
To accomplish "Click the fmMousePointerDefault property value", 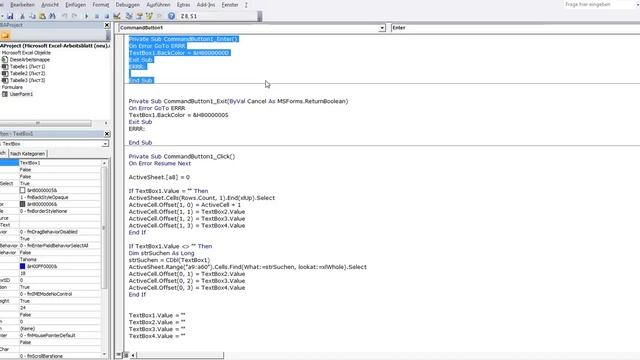I will pos(60,336).
